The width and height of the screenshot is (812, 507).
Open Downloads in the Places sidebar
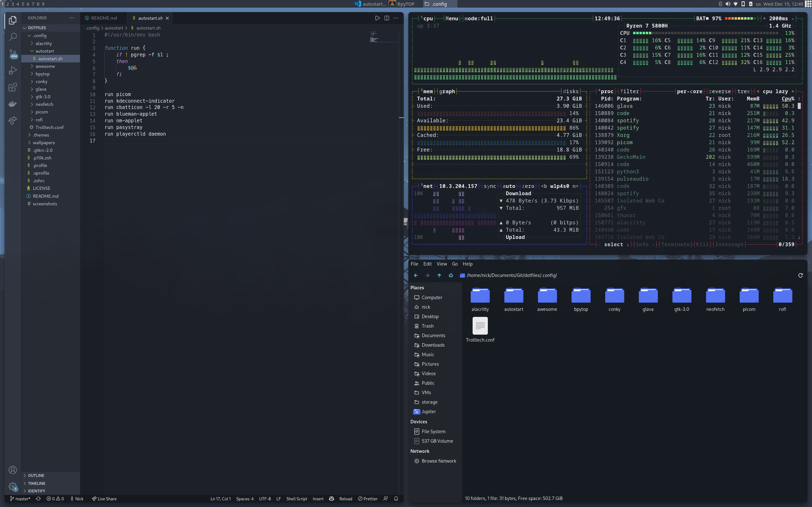pyautogui.click(x=433, y=345)
